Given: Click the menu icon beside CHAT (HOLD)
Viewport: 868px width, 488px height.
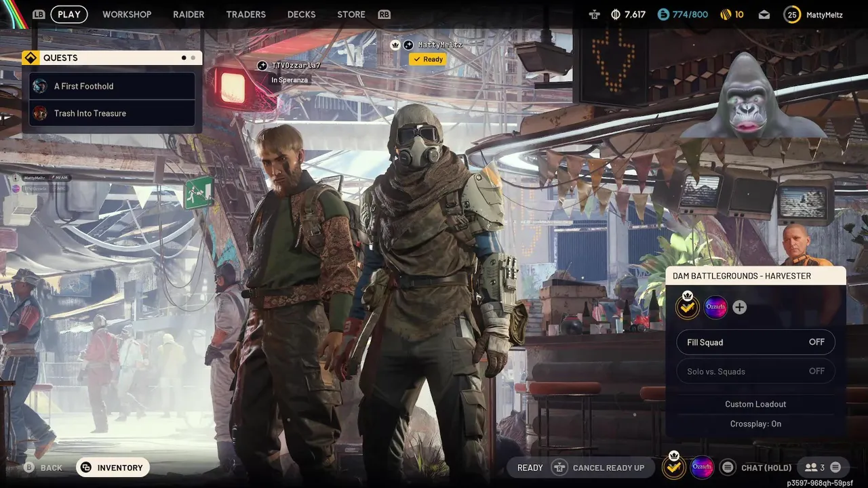Looking at the screenshot, I should click(x=728, y=467).
